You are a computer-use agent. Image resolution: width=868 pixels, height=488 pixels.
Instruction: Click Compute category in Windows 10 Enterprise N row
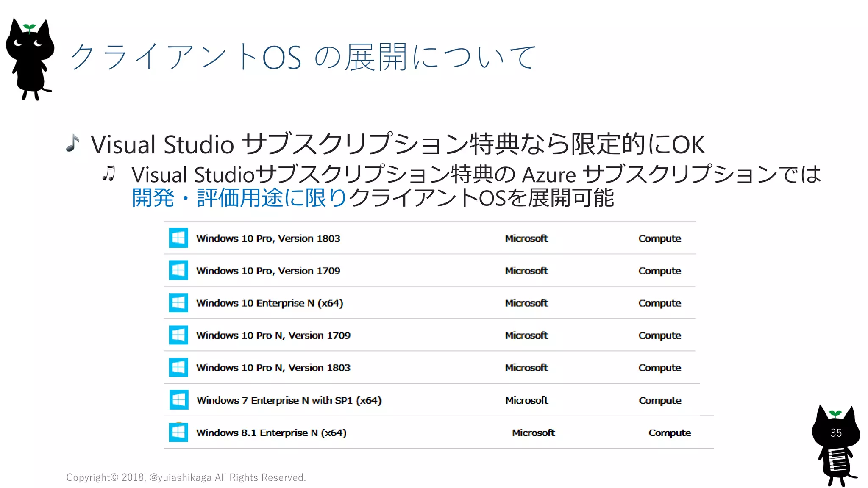(660, 304)
